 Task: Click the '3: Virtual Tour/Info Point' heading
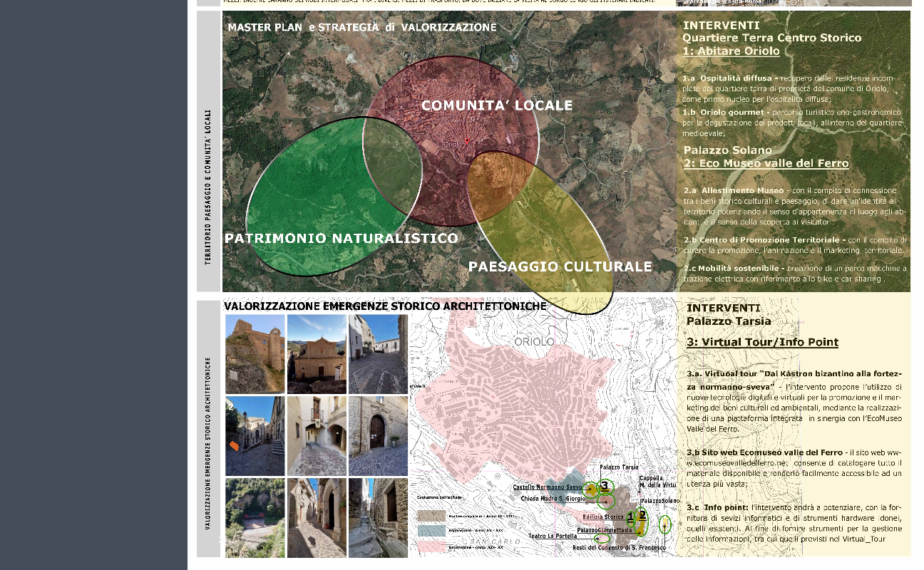(762, 342)
